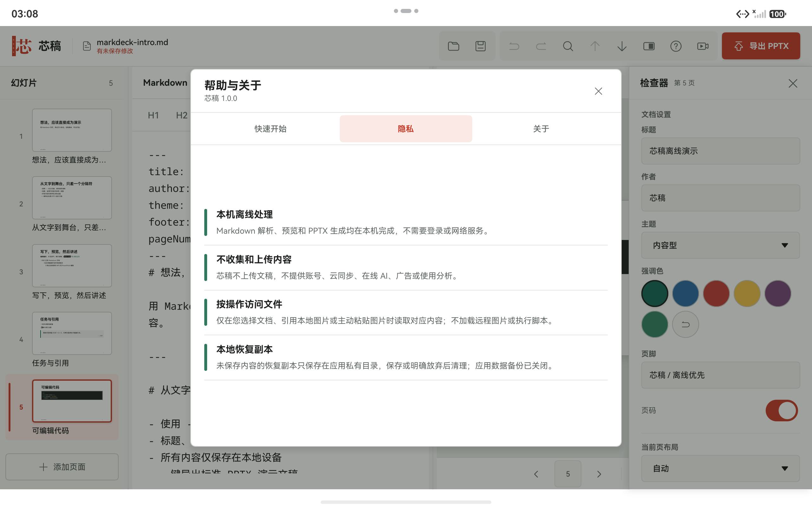Edit the 标题 field with 芯稿离线演示

pyautogui.click(x=720, y=151)
